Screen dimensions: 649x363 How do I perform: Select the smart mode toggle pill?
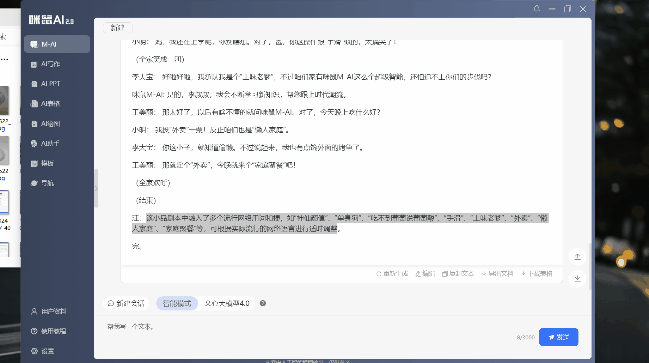pyautogui.click(x=177, y=303)
